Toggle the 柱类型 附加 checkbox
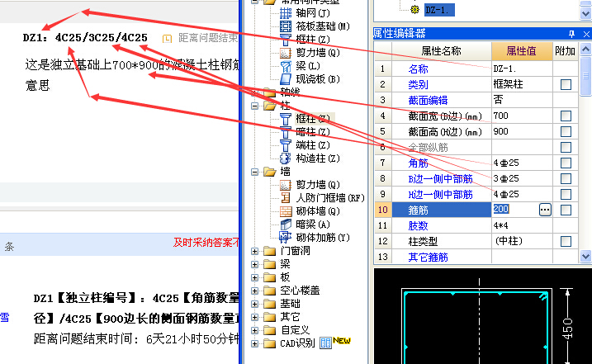This screenshot has height=364, width=592. tap(566, 241)
